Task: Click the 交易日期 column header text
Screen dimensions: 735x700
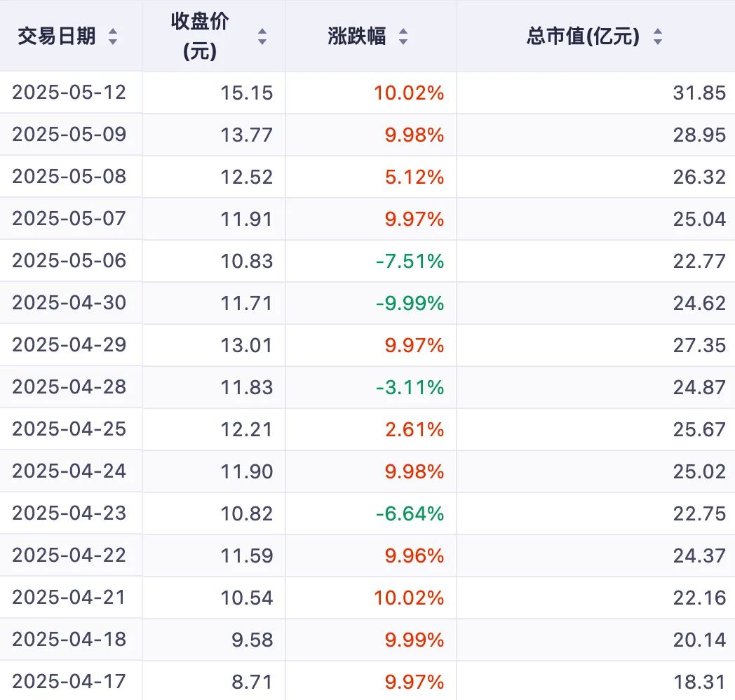Action: click(x=56, y=36)
